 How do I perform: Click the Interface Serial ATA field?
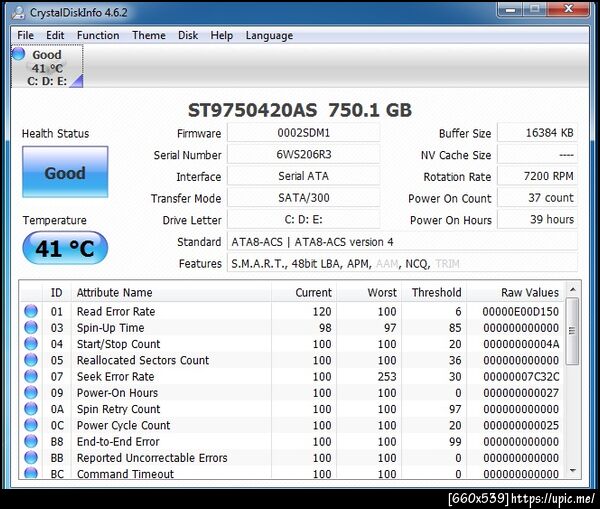click(x=303, y=176)
